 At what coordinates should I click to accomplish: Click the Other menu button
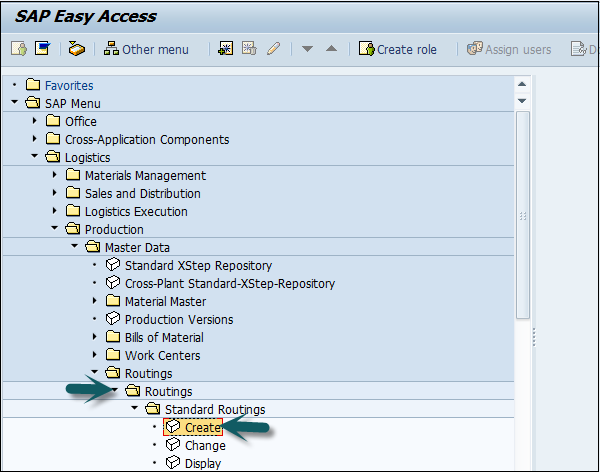[x=146, y=49]
